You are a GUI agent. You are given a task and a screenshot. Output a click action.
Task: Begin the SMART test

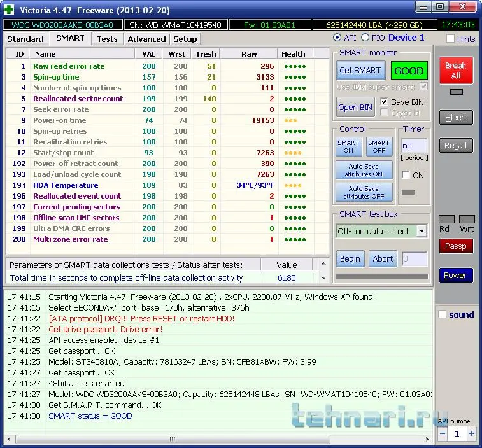(350, 259)
